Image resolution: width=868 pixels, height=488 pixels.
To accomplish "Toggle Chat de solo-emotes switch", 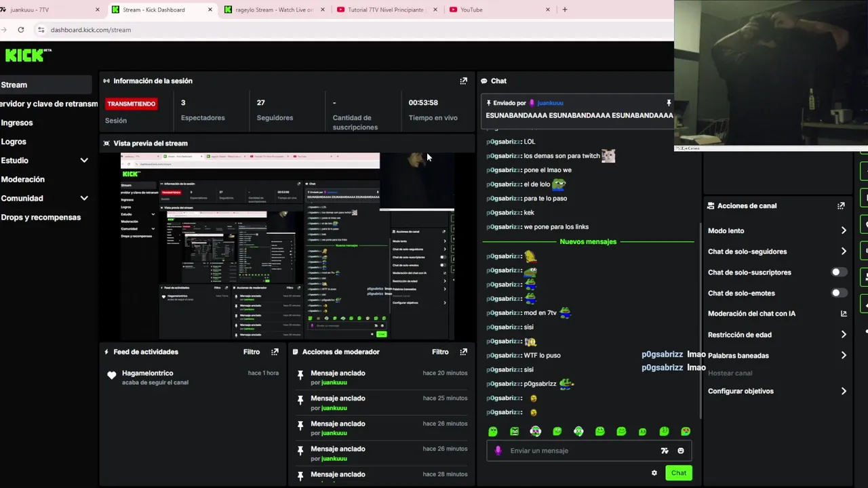I will [839, 293].
